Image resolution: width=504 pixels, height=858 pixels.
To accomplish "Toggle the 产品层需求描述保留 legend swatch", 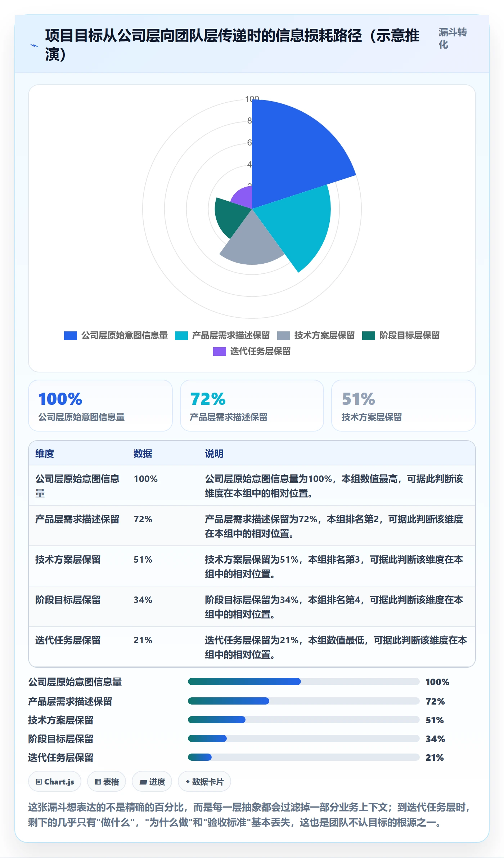I will (181, 336).
